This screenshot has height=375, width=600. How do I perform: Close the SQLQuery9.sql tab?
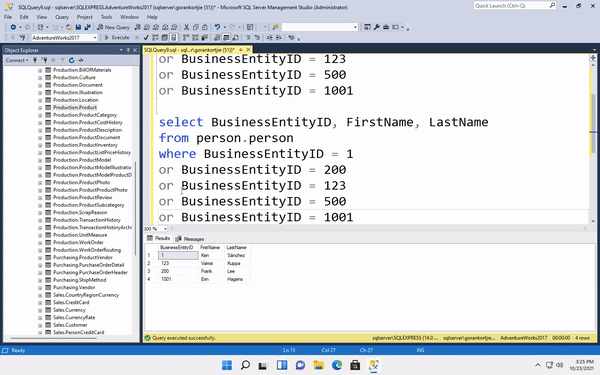[x=248, y=50]
